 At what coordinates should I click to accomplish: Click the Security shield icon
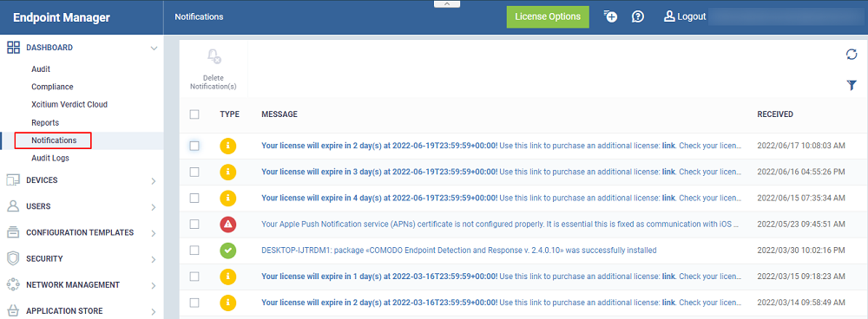[13, 258]
